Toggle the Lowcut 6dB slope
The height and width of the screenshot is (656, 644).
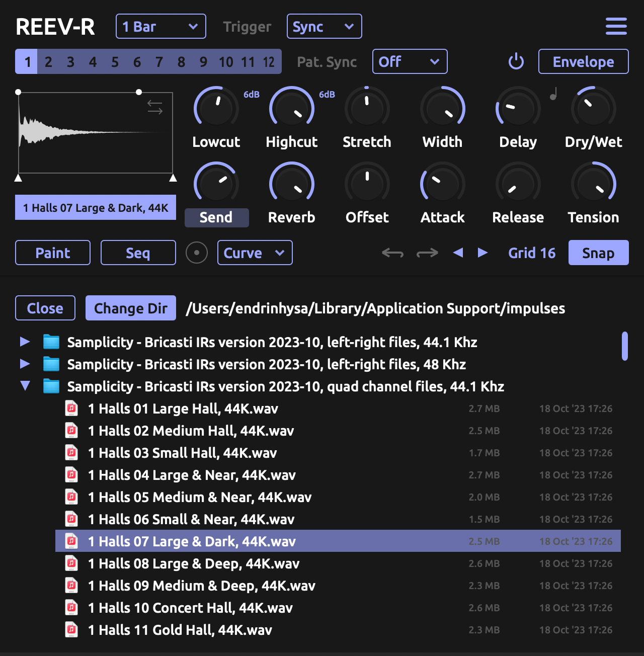252,95
